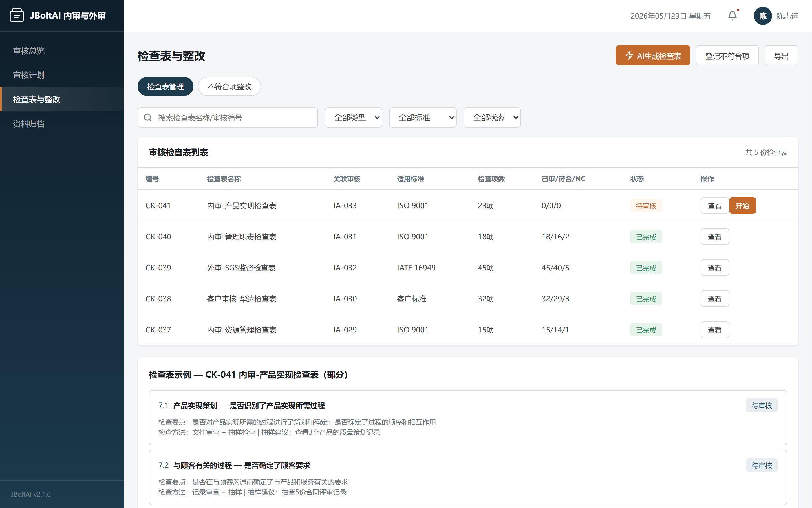The width and height of the screenshot is (812, 508).
Task: Switch to 检查表管理 tab
Action: [166, 87]
